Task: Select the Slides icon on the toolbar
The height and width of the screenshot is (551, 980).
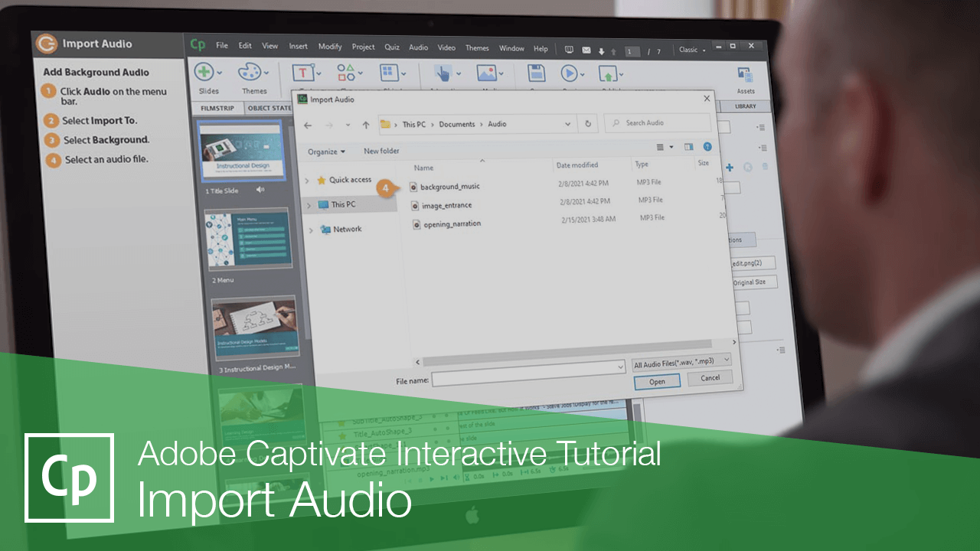Action: coord(205,73)
